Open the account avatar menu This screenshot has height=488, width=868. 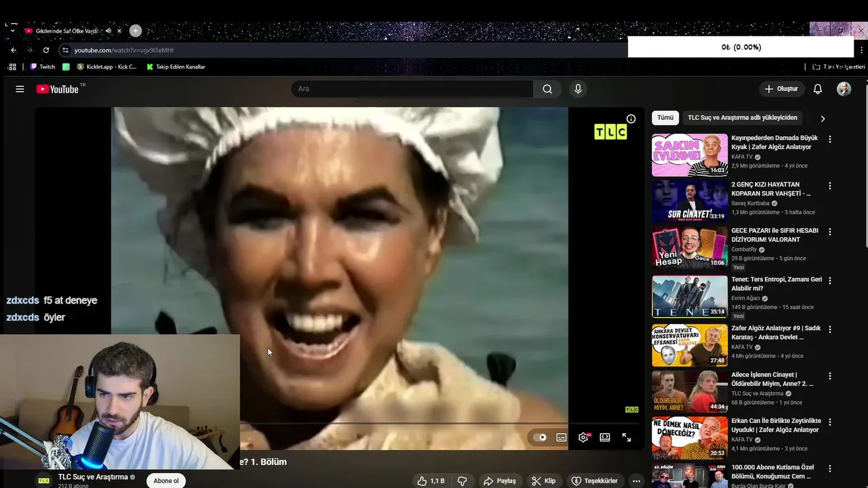tap(844, 89)
